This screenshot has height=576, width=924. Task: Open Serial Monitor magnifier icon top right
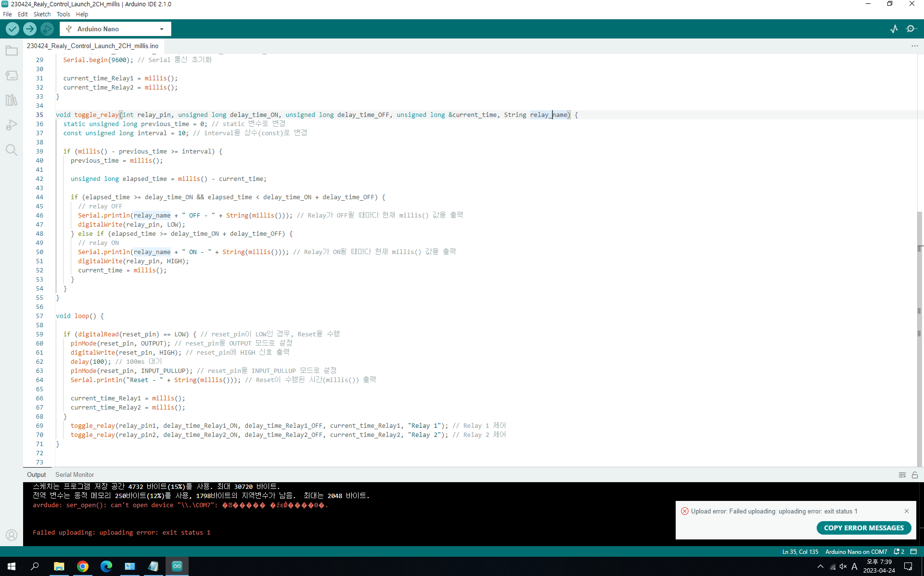911,29
